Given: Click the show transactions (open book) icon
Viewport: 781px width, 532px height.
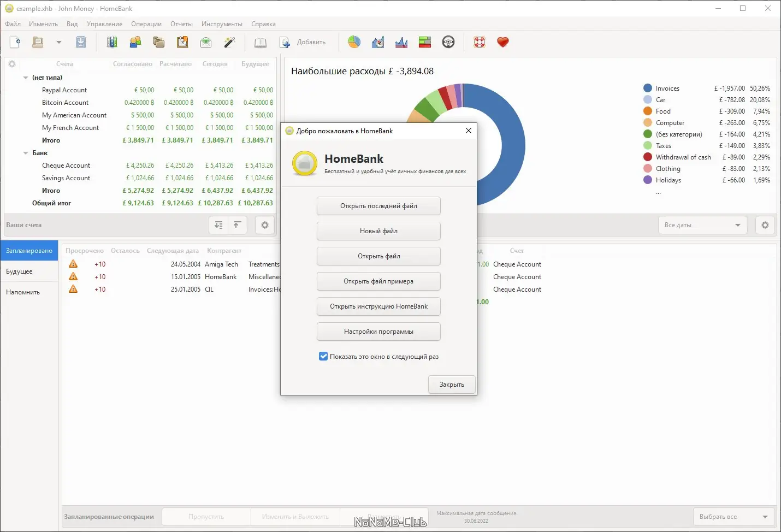Looking at the screenshot, I should click(261, 42).
